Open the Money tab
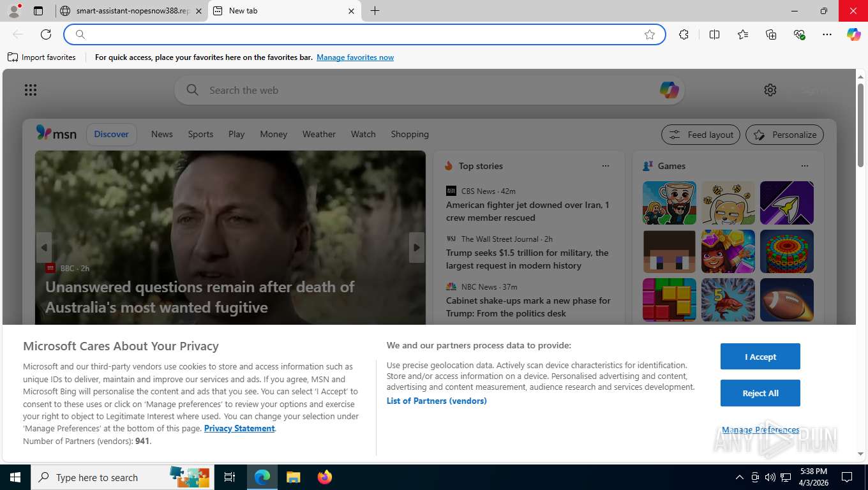This screenshot has width=868, height=490. click(x=274, y=134)
